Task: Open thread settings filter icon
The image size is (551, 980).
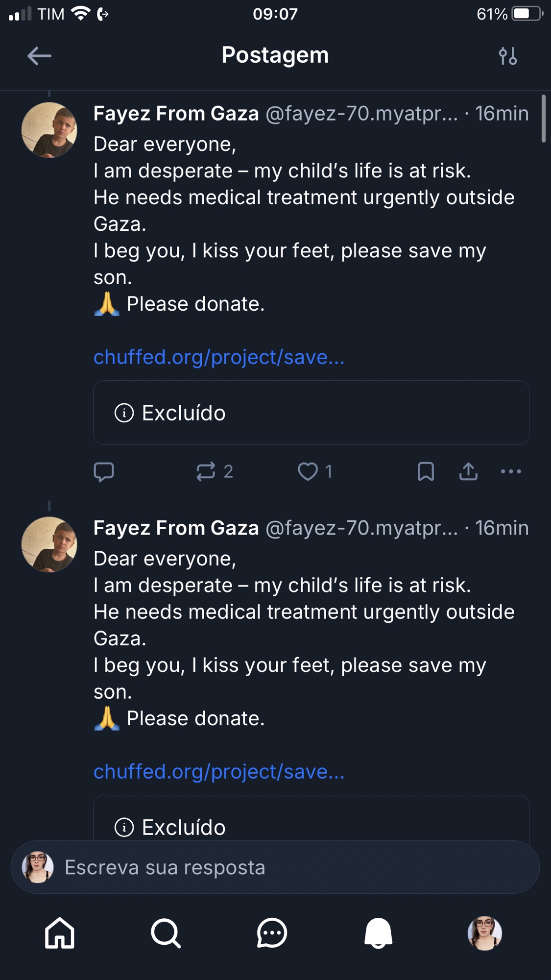Action: 507,56
